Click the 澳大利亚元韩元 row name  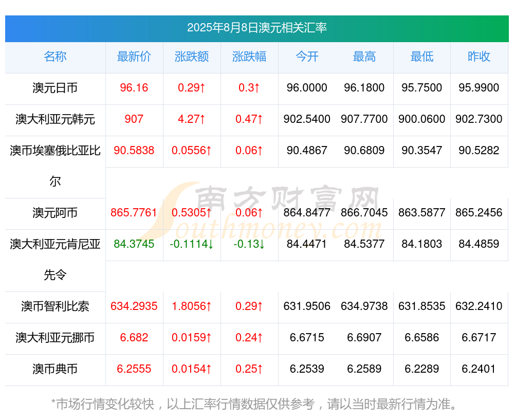click(x=55, y=119)
